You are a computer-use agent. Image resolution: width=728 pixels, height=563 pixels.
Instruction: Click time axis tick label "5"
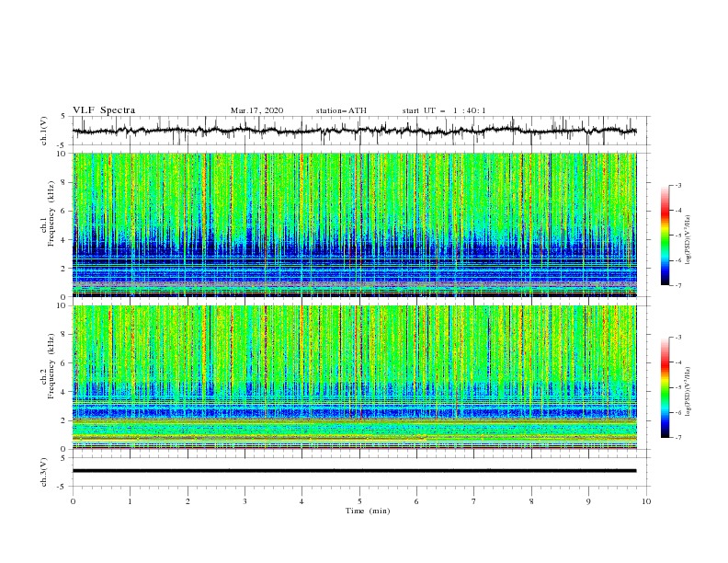pos(359,501)
